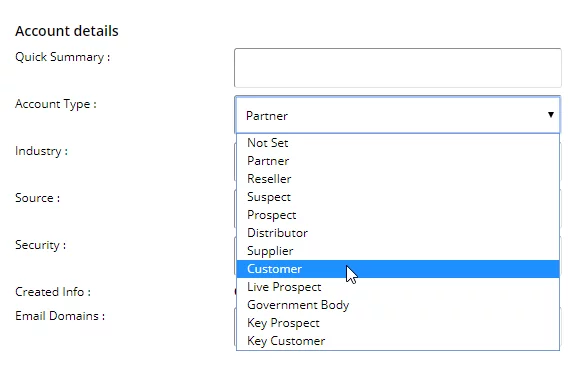Choose Government Body account type
Viewport: 572px width, 371px height.
point(398,305)
